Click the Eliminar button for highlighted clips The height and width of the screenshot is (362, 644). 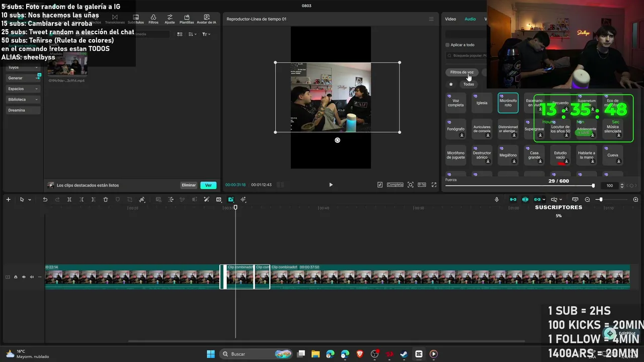click(x=189, y=185)
